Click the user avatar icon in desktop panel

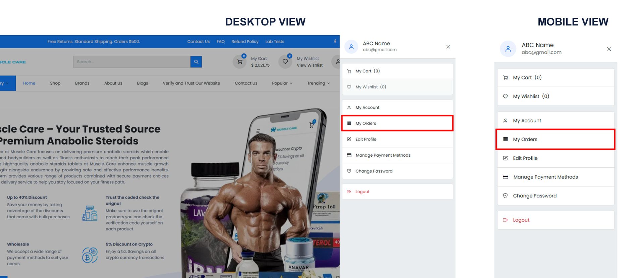pyautogui.click(x=351, y=47)
